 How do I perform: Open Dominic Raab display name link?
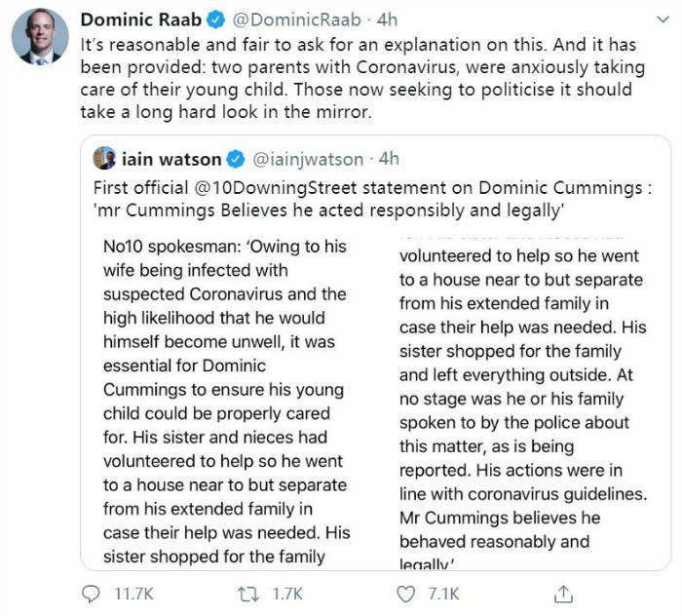point(141,19)
